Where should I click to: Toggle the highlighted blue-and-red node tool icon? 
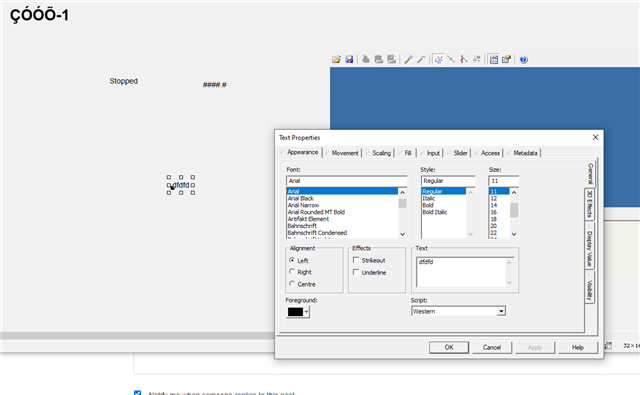[438, 60]
